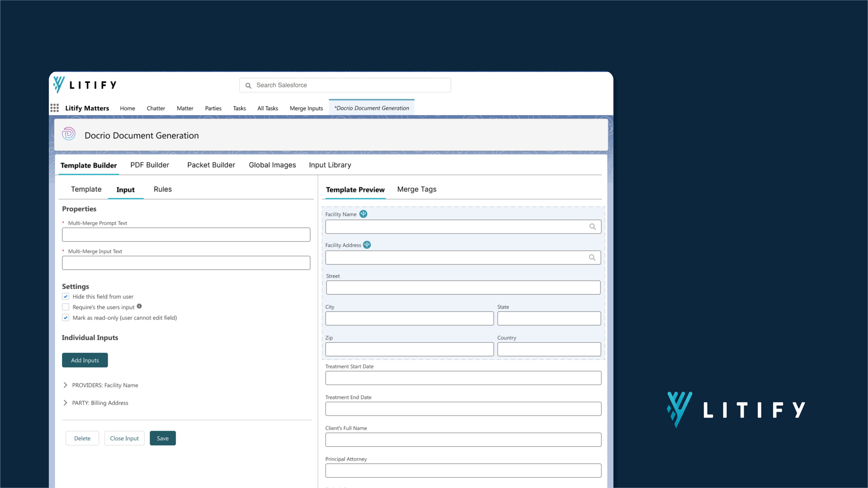Click the Multi-Merge Prompt Text field
The width and height of the screenshot is (868, 488).
click(x=186, y=235)
